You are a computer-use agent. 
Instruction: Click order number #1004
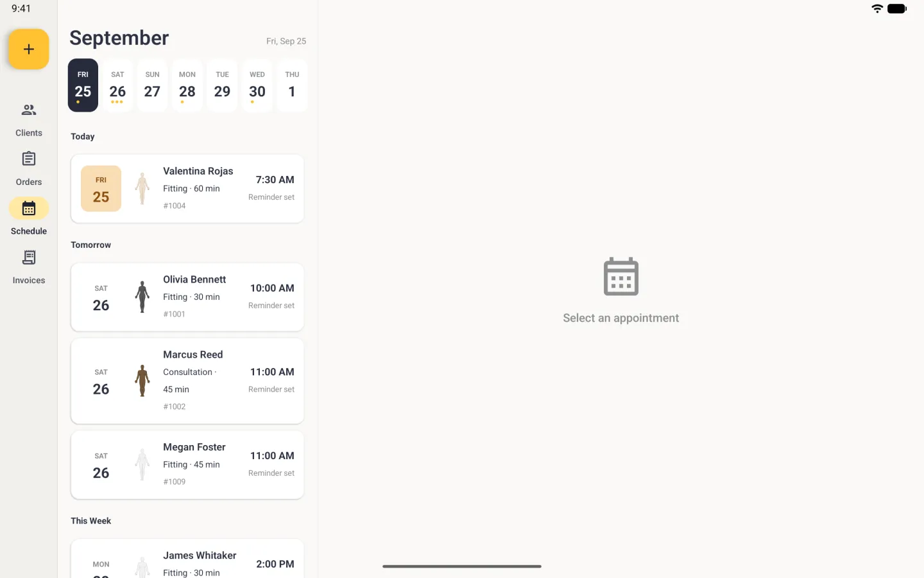[175, 206]
